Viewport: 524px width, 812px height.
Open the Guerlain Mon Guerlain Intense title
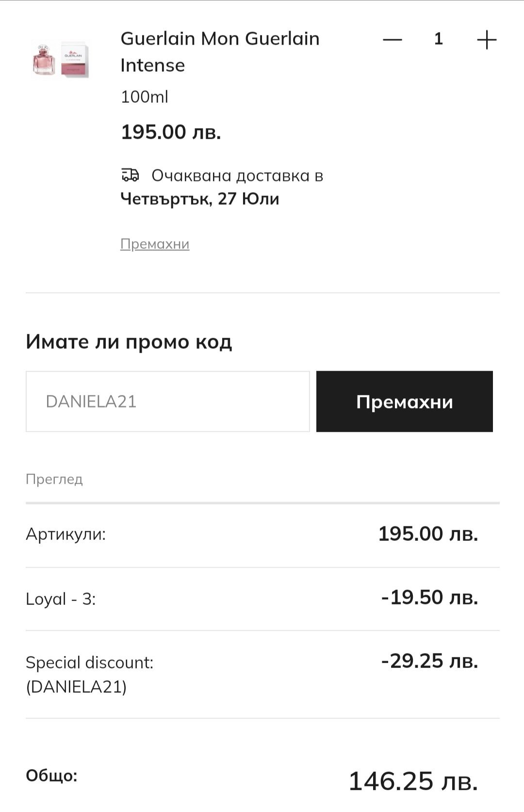click(x=220, y=51)
